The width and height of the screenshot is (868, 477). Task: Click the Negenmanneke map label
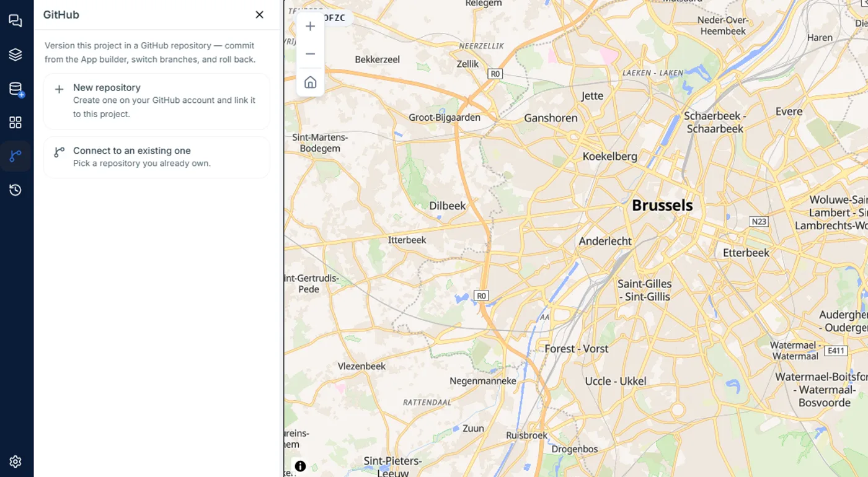point(483,381)
